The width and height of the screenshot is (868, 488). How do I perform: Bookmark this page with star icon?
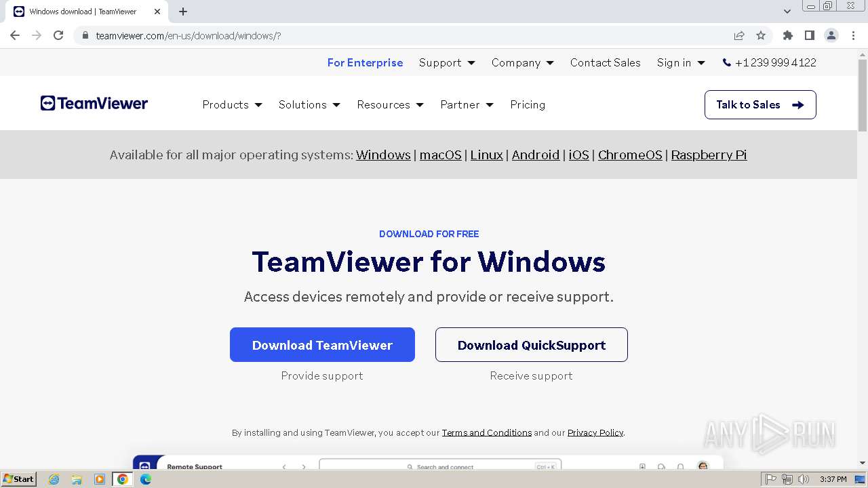click(761, 35)
